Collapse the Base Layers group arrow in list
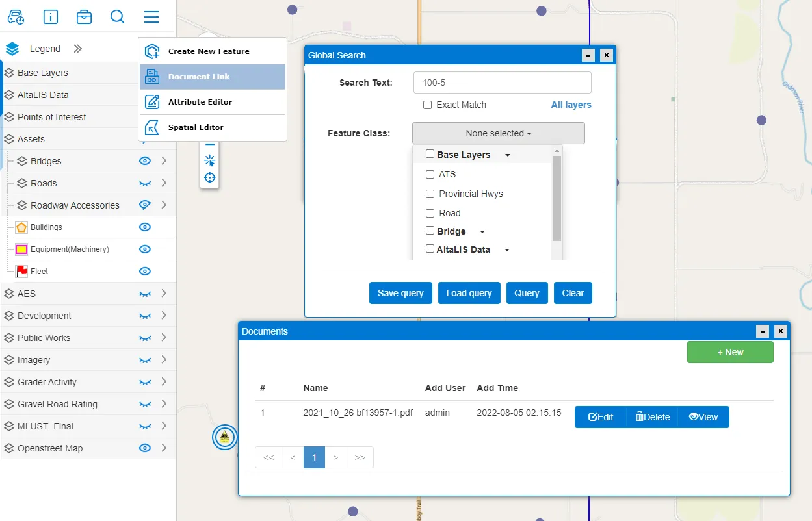 point(508,155)
